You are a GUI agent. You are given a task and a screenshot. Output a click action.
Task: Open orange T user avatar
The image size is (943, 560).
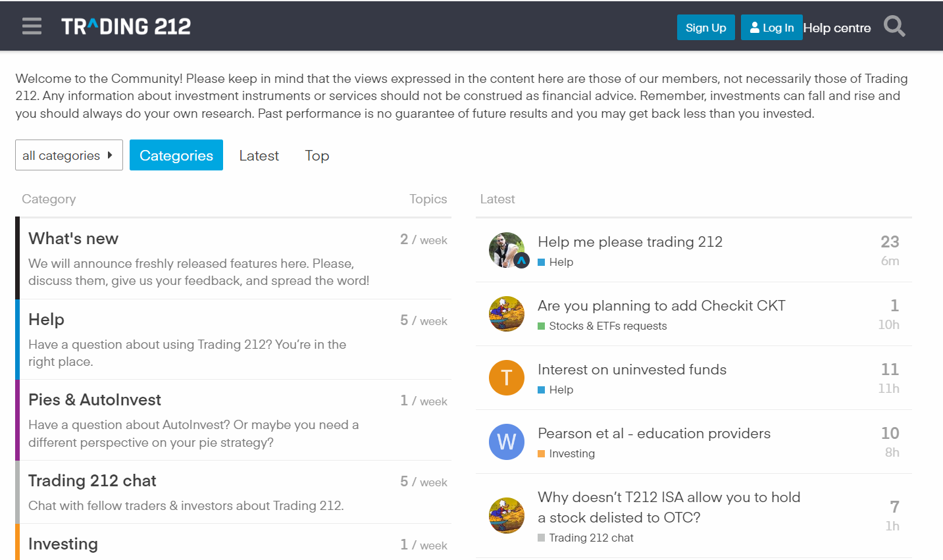[x=507, y=378]
